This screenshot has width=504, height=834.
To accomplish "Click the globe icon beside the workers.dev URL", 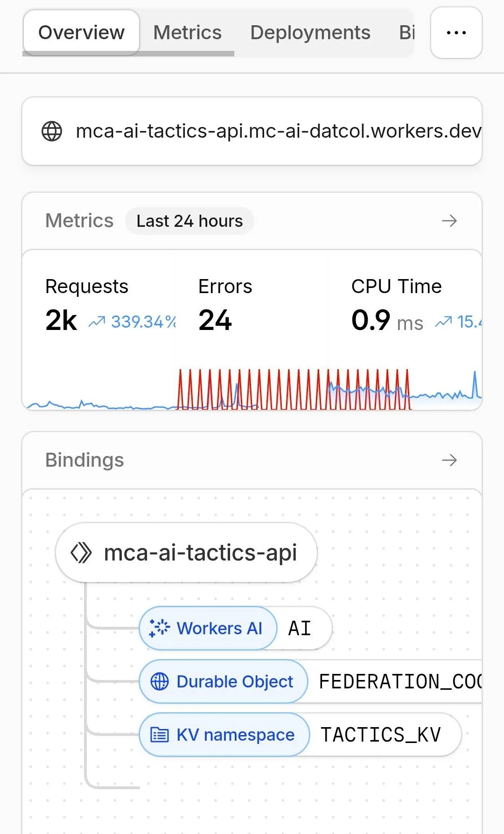I will pyautogui.click(x=52, y=131).
